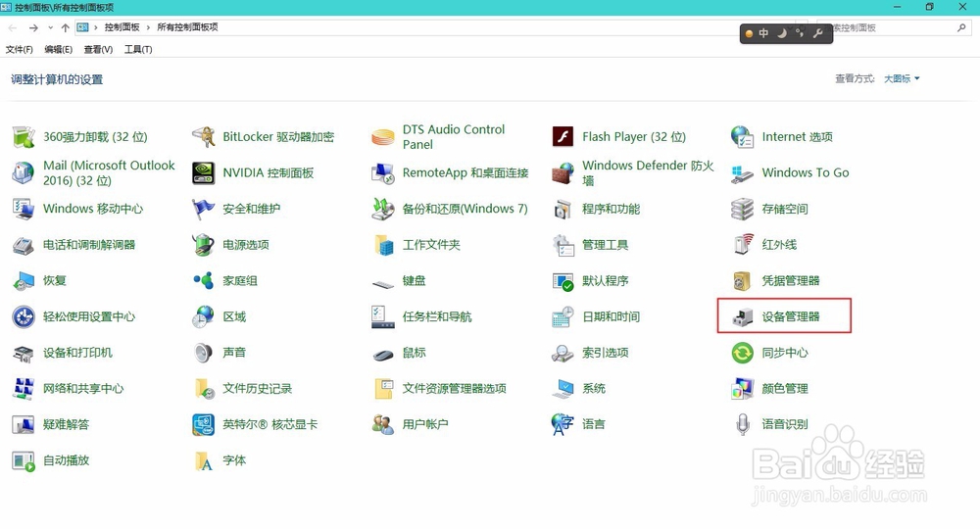This screenshot has height=529, width=980.
Task: Open the 编辑(E) menu
Action: [x=58, y=49]
